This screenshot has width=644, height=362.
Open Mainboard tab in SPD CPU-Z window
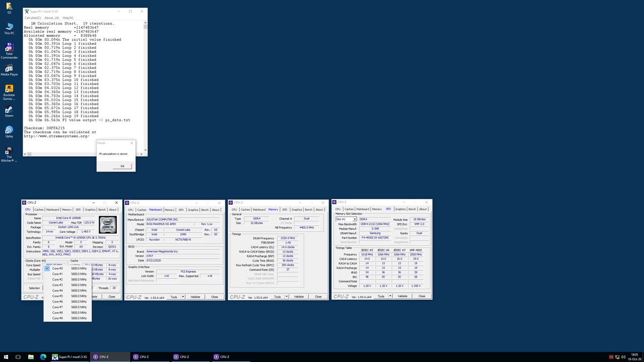(363, 209)
